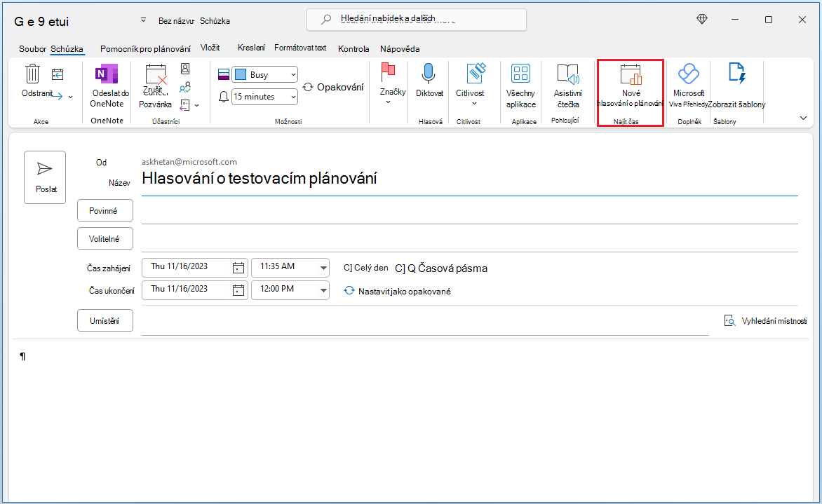Open the 15 minutes reminder dropdown
Screen dimensions: 822x504
click(264, 97)
